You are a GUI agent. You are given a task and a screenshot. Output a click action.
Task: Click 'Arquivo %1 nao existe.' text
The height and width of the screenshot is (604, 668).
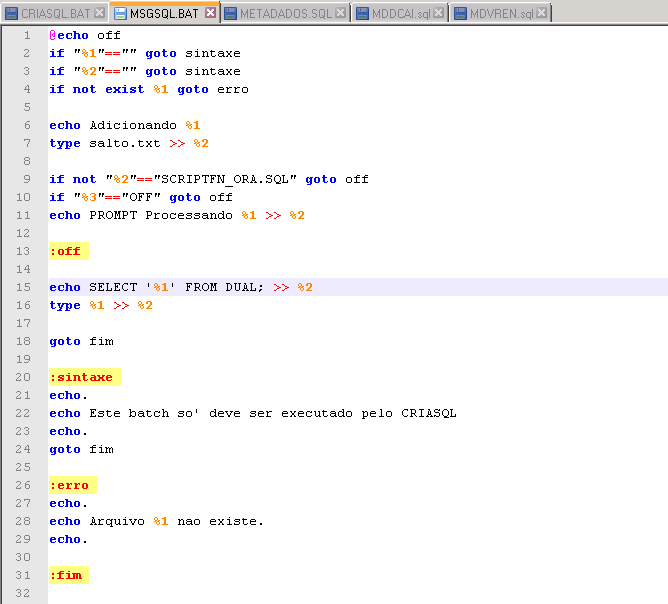coord(177,521)
